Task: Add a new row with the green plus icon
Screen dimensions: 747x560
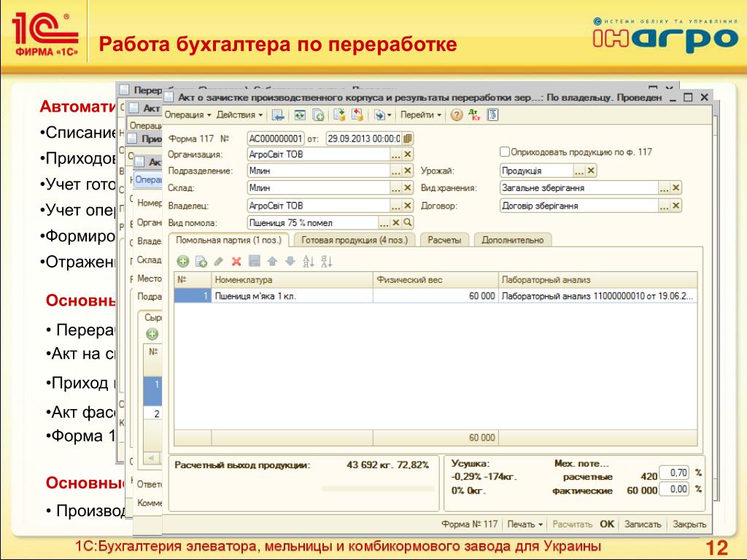Action: pyautogui.click(x=183, y=261)
